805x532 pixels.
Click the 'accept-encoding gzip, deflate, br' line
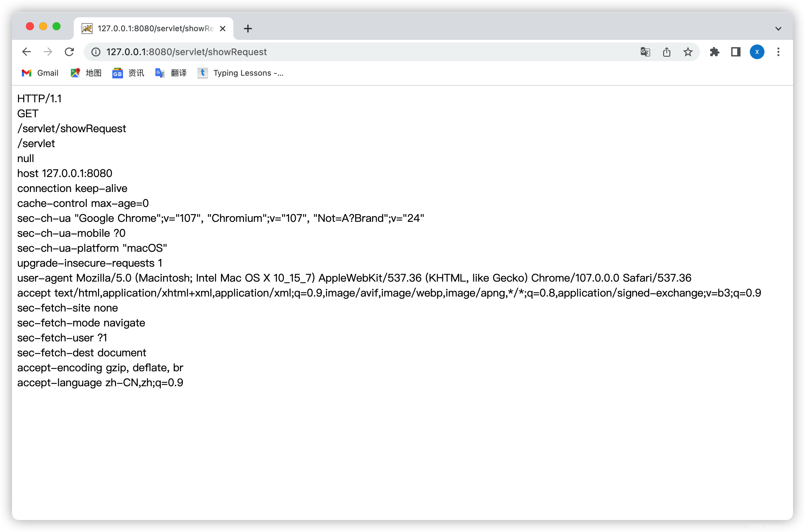tap(100, 367)
